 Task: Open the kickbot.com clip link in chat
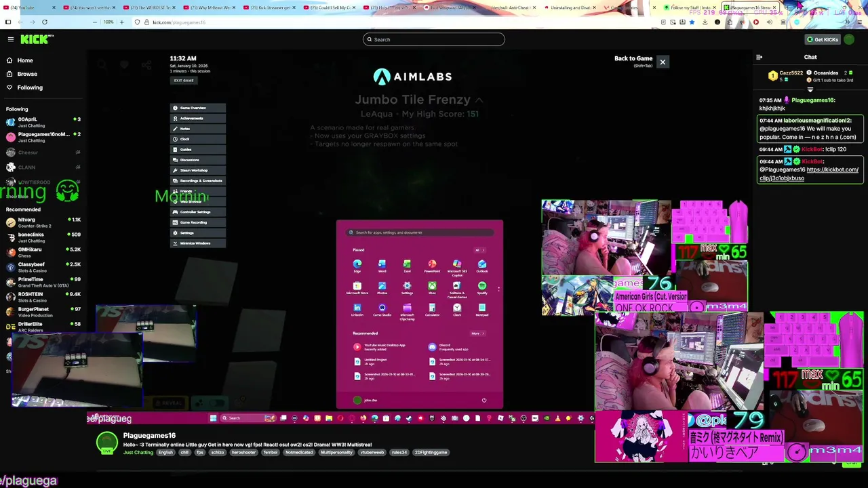click(x=809, y=174)
